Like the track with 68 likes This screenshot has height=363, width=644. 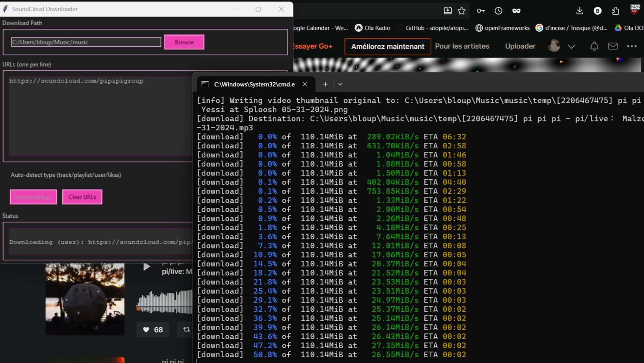(153, 330)
